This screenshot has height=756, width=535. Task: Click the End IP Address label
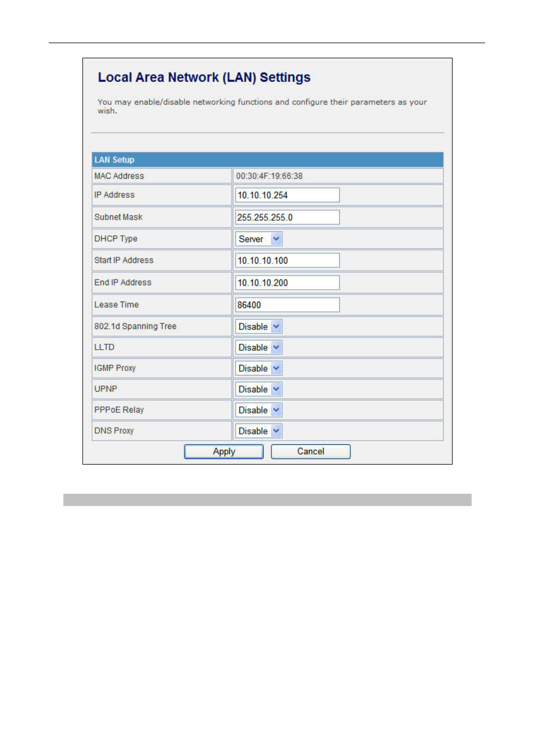click(x=123, y=282)
